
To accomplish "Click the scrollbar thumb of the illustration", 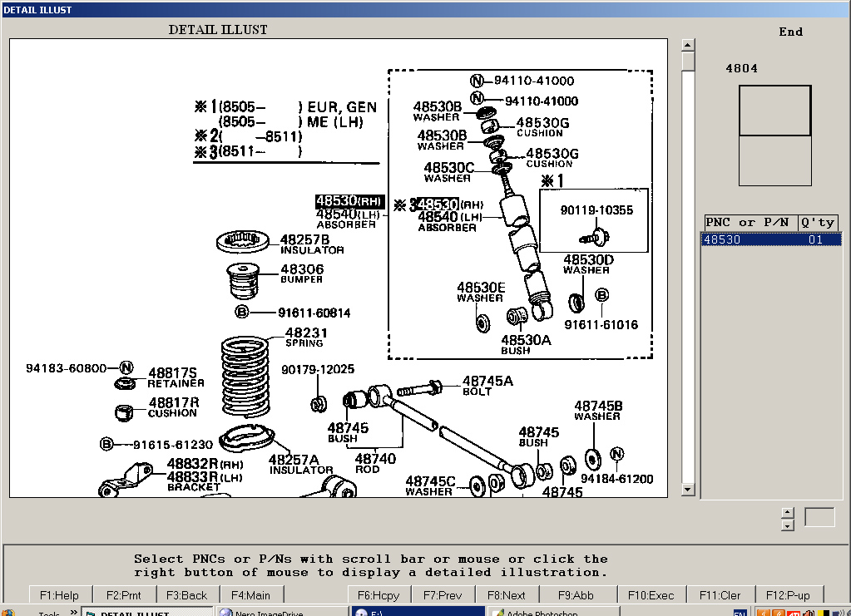I will coord(687,62).
